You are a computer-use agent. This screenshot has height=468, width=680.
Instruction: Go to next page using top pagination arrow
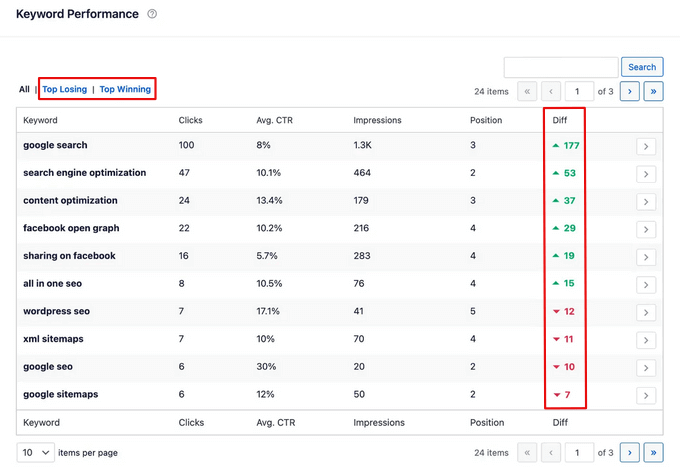click(x=629, y=91)
